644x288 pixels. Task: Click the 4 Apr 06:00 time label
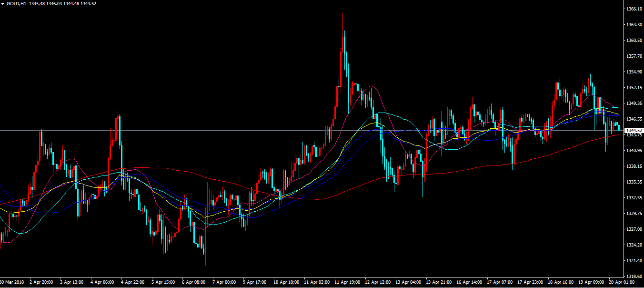(x=102, y=282)
